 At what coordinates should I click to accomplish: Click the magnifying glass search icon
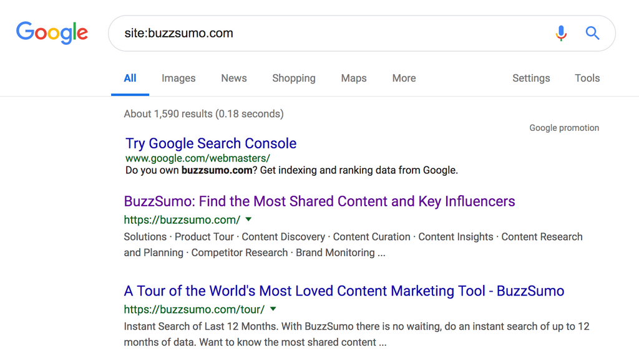point(592,33)
